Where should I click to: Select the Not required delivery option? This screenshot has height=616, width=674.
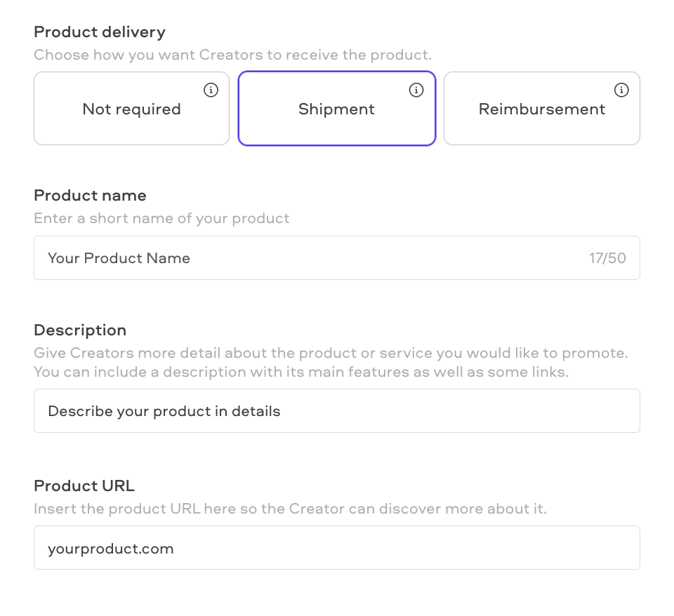[x=131, y=109]
